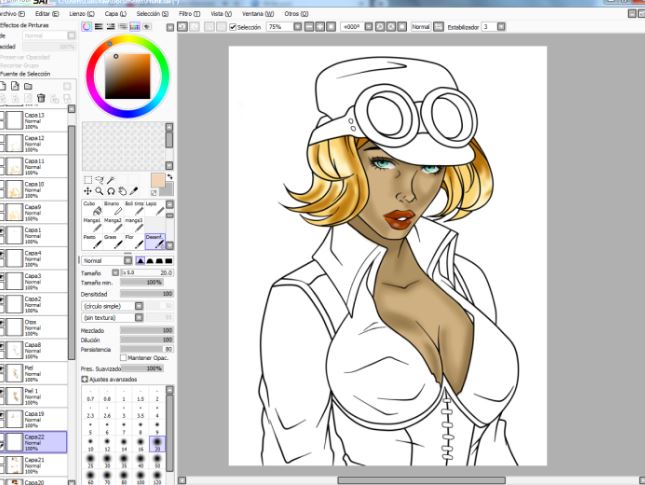The width and height of the screenshot is (645, 485).
Task: Open the Filtro menu
Action: pos(189,14)
